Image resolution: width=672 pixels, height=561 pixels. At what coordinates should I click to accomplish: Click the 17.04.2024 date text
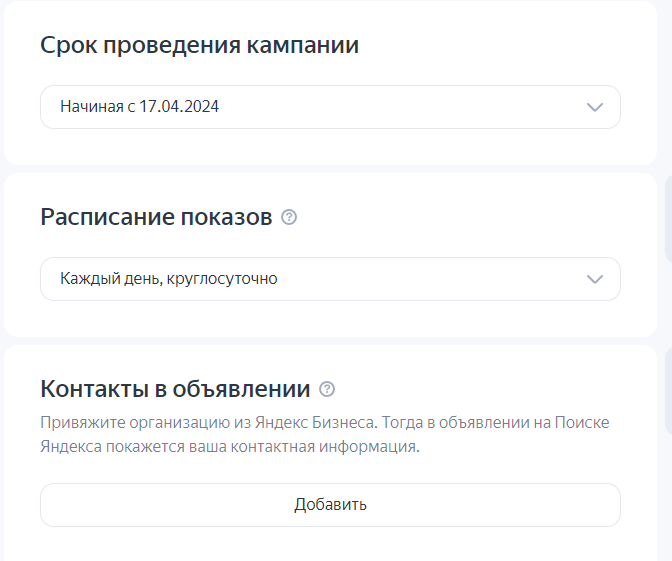(x=179, y=106)
